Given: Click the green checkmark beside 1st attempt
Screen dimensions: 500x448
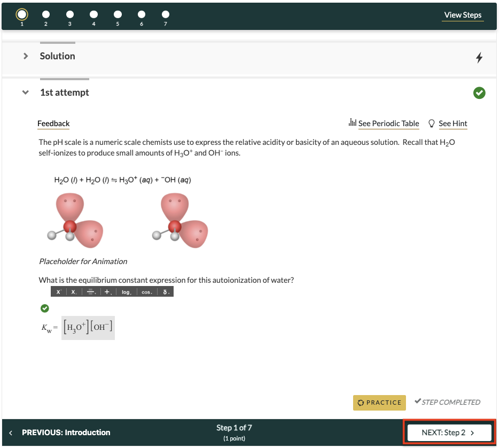Looking at the screenshot, I should [479, 93].
